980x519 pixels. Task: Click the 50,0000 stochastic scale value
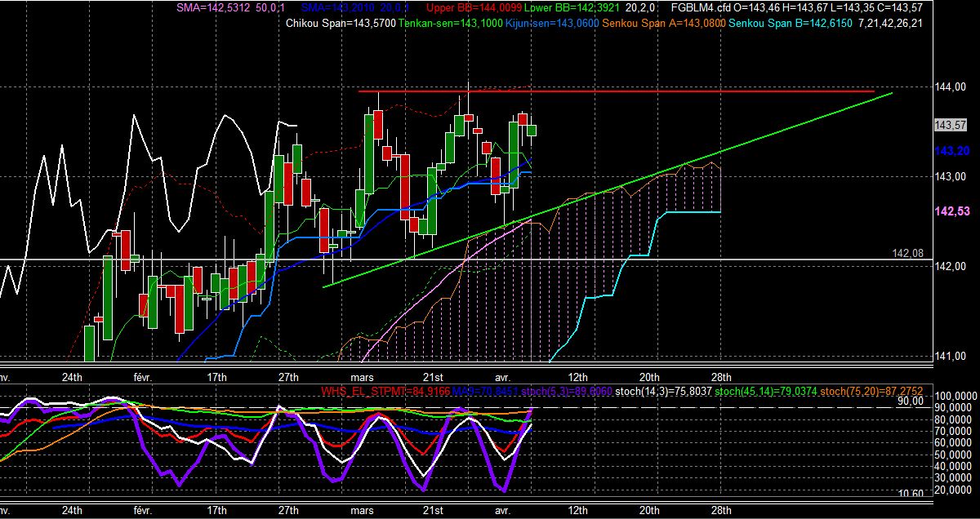(953, 454)
